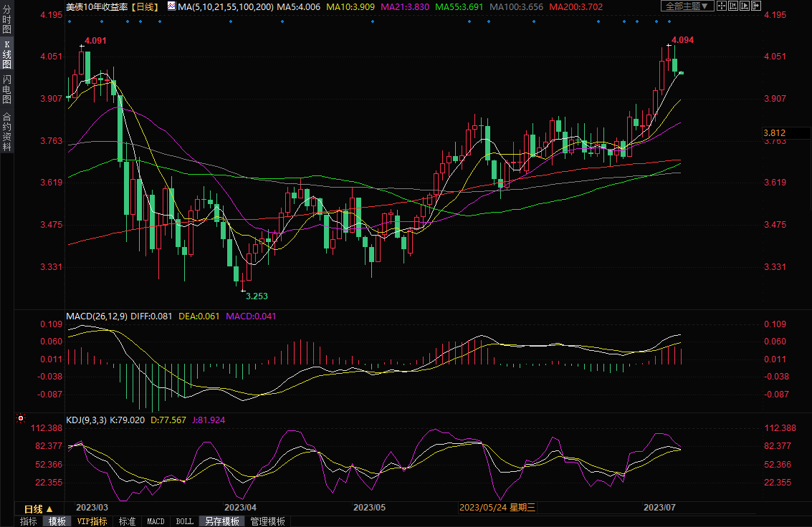Image resolution: width=812 pixels, height=527 pixels.
Task: Click the 3.253 low price marker
Action: (x=257, y=295)
